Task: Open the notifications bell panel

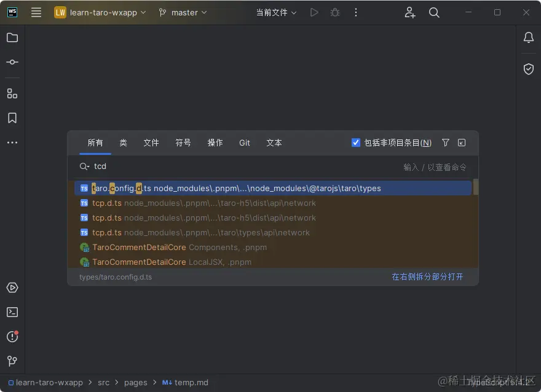Action: [528, 37]
